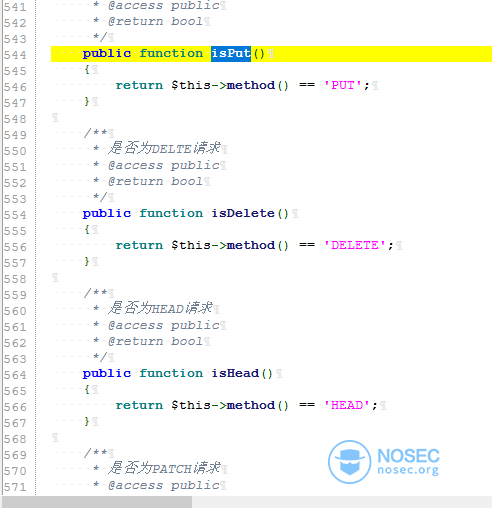Image resolution: width=492 pixels, height=508 pixels.
Task: Click line number 564 in gutter
Action: pyautogui.click(x=15, y=375)
